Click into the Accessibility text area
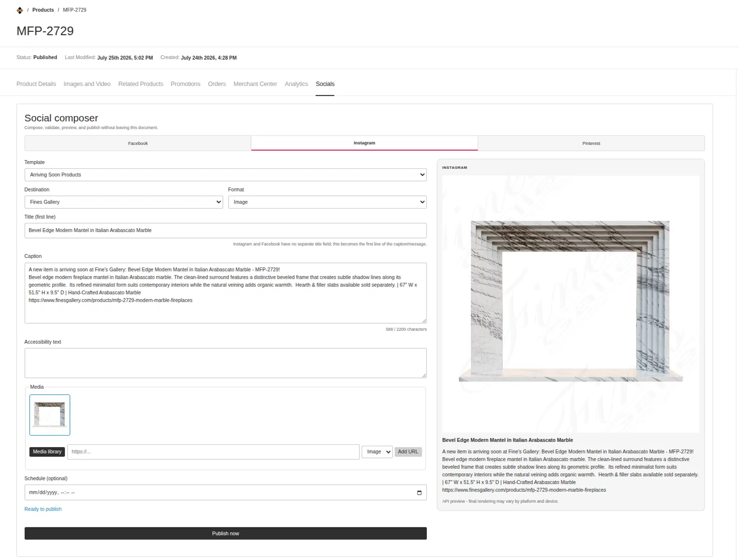The image size is (739, 560). tap(226, 363)
